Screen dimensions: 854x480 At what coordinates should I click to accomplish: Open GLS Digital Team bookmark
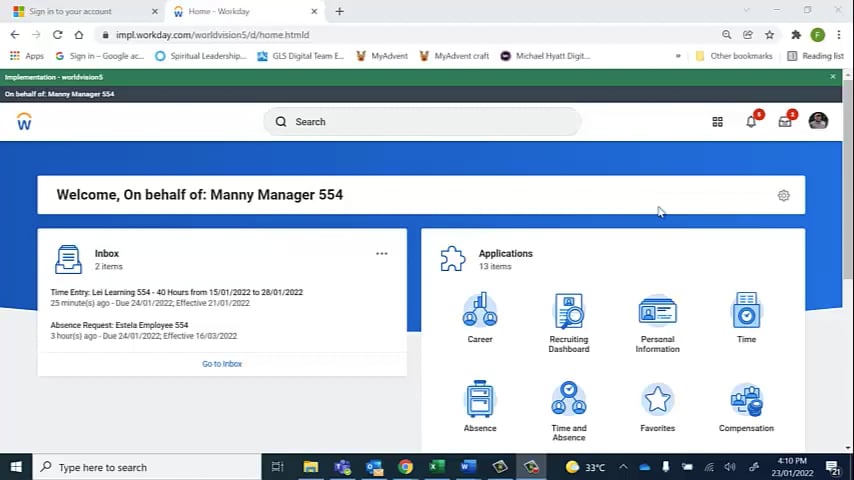pyautogui.click(x=300, y=56)
